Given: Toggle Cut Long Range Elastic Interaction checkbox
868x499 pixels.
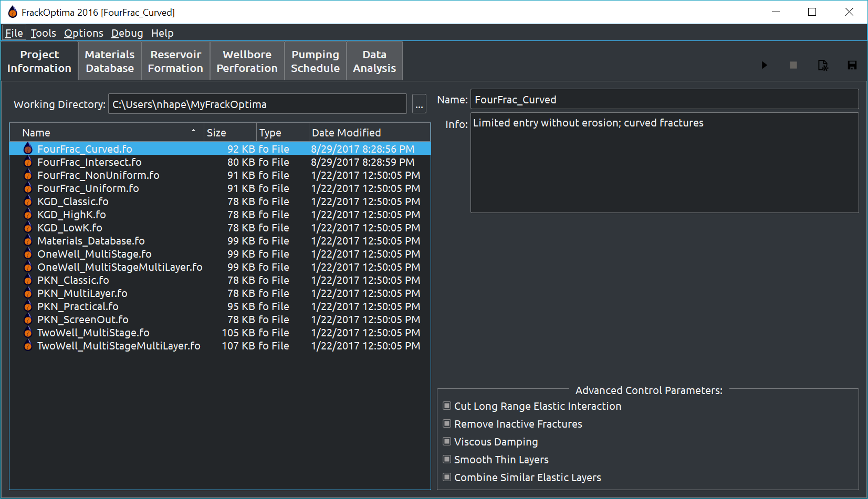Looking at the screenshot, I should (447, 406).
